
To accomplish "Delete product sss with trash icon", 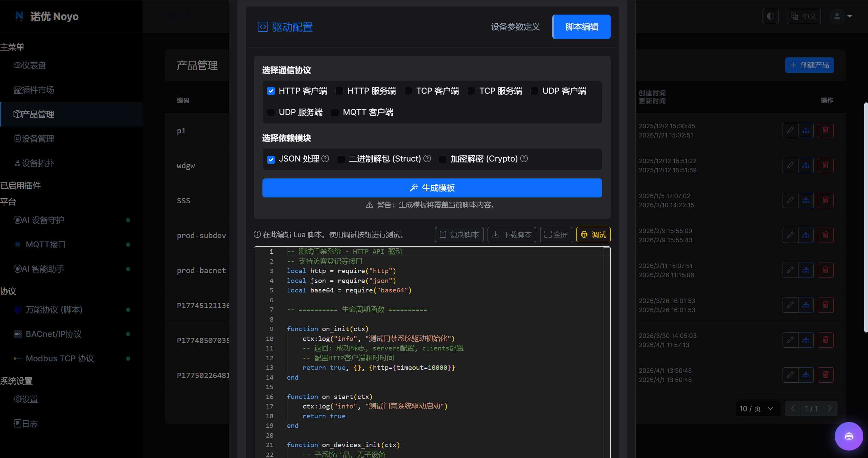I will coord(826,200).
